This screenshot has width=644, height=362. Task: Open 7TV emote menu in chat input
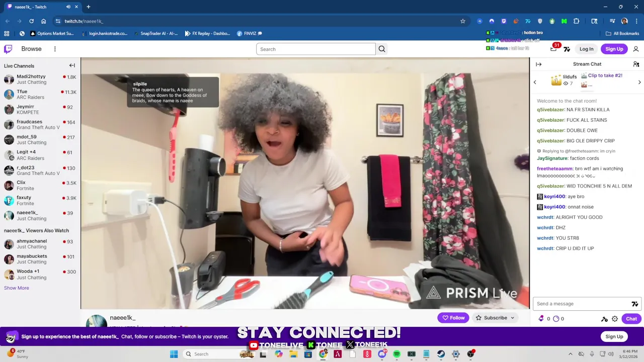(635, 304)
